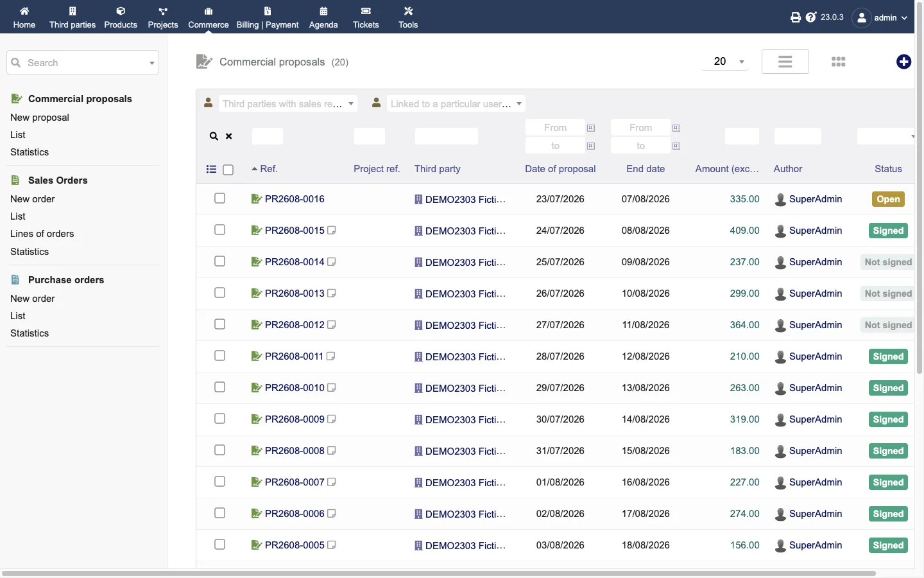Open the New proposal sidebar link
This screenshot has height=578, width=924.
coord(40,118)
